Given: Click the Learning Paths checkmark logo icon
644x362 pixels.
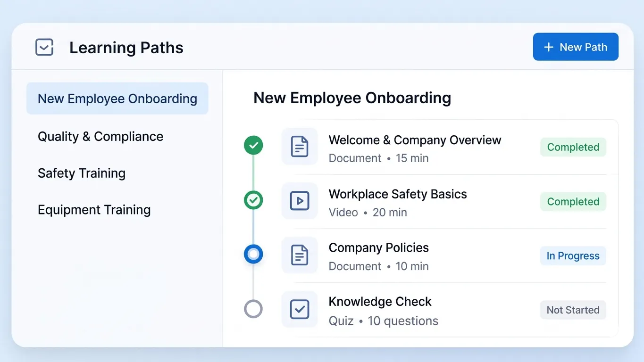Looking at the screenshot, I should tap(44, 47).
